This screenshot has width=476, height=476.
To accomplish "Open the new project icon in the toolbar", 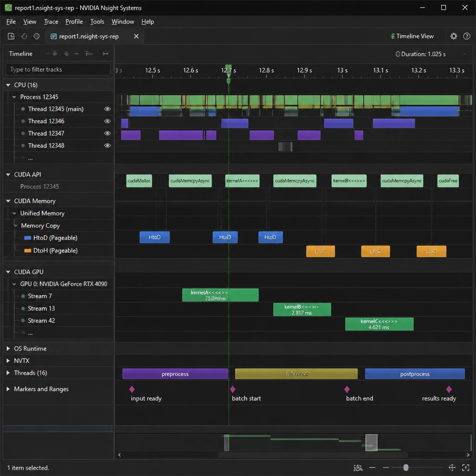I will (x=11, y=36).
